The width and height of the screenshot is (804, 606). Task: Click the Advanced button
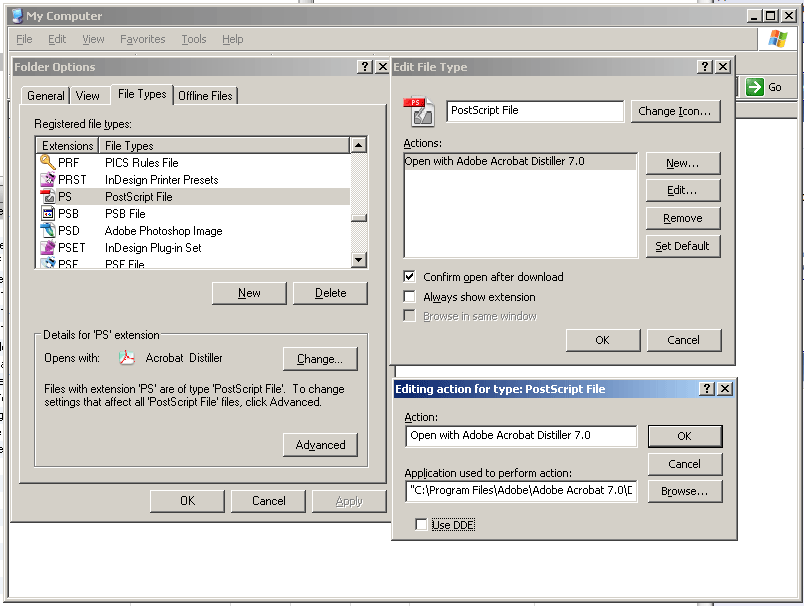pyautogui.click(x=320, y=445)
